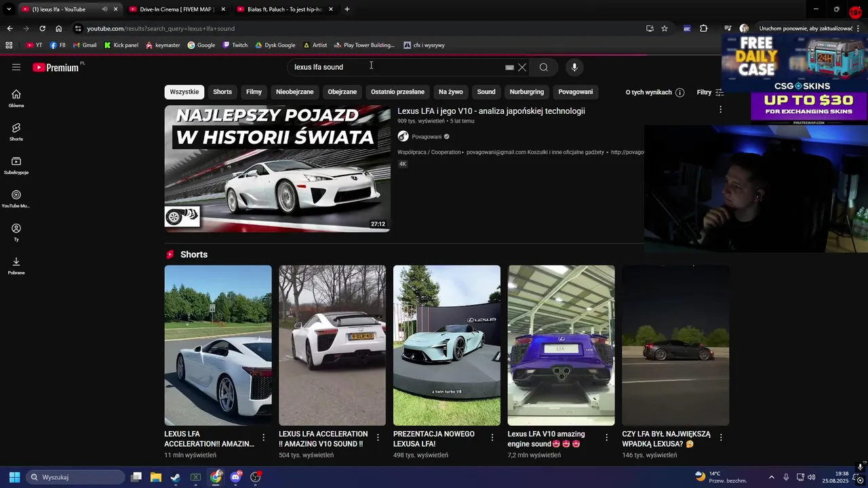Viewport: 868px width, 488px height.
Task: Open the Windows Start menu
Action: click(14, 477)
